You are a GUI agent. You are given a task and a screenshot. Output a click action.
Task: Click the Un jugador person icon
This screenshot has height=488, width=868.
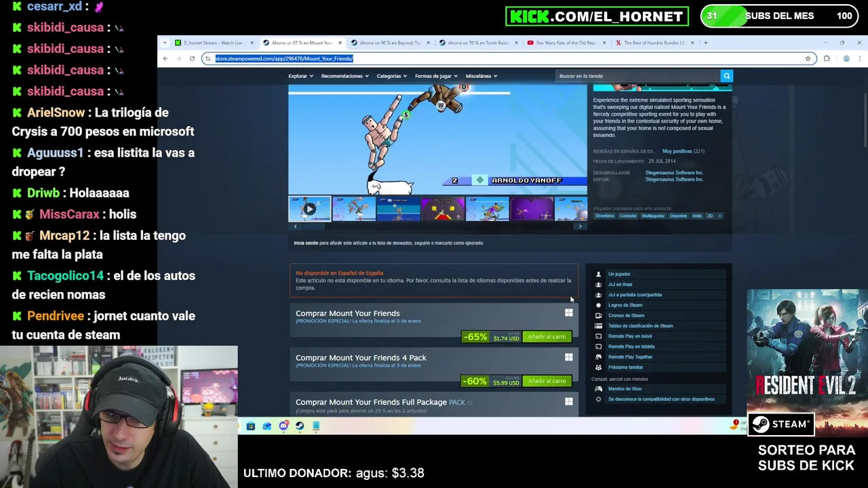click(x=598, y=274)
